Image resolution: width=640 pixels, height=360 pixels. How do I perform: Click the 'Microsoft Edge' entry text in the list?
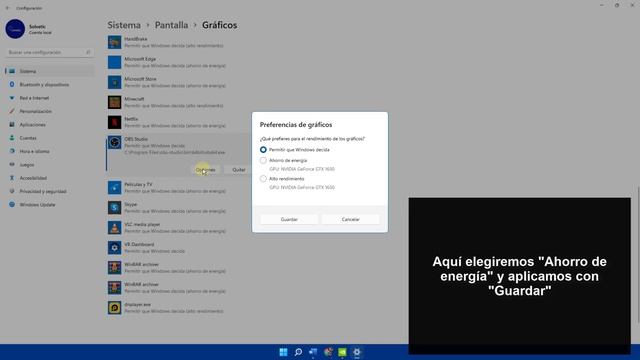pyautogui.click(x=140, y=59)
